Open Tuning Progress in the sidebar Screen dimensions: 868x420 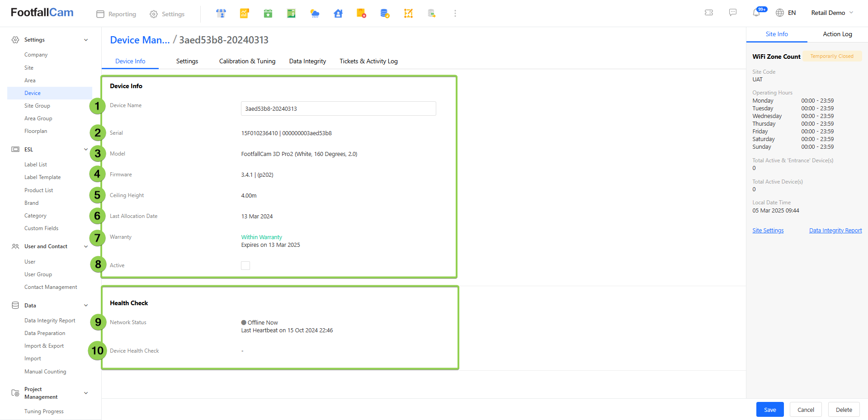point(44,411)
